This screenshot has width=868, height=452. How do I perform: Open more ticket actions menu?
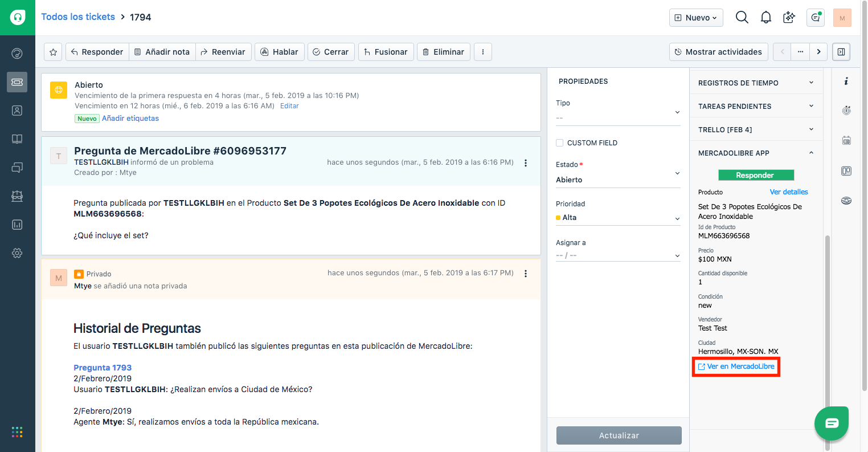pyautogui.click(x=483, y=52)
